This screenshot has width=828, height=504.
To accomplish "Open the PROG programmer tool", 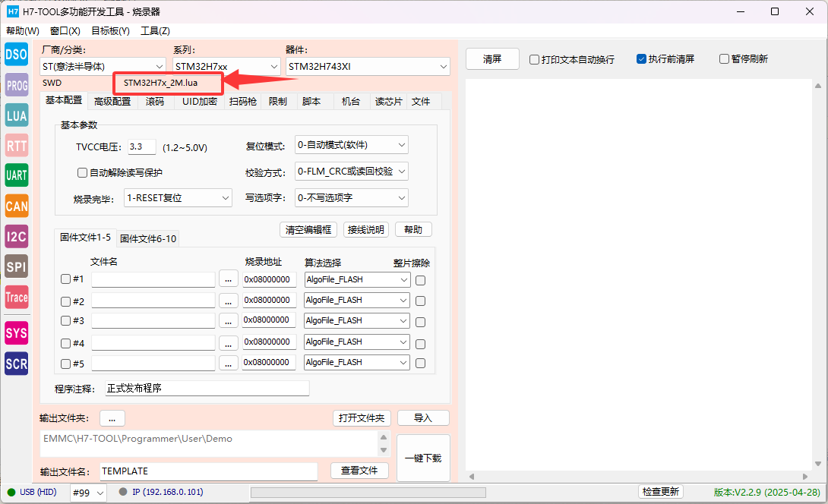I will pyautogui.click(x=17, y=84).
